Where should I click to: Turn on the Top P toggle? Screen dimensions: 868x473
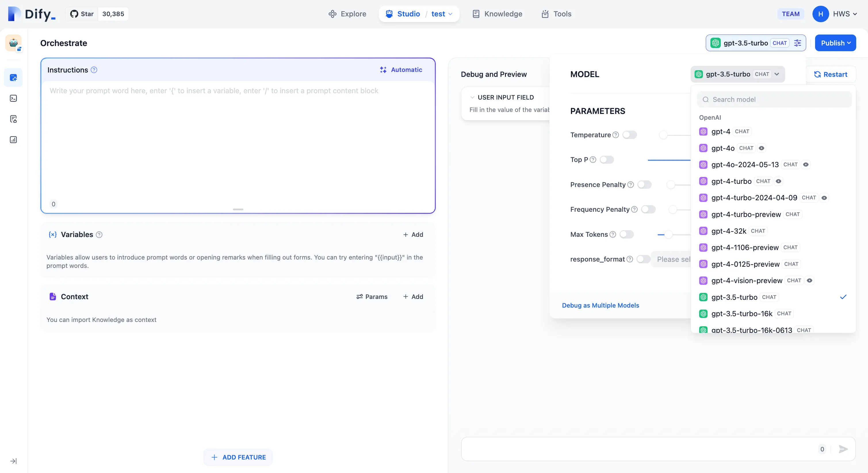tap(607, 160)
